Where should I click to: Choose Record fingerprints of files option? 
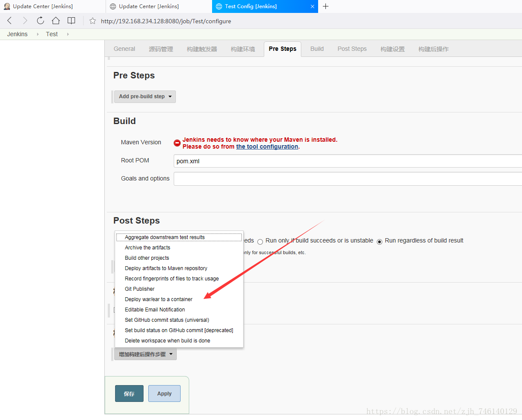(179, 279)
